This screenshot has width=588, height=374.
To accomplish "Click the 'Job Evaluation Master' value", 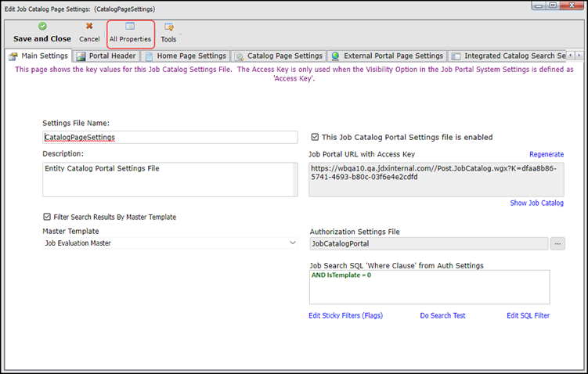I will coord(78,243).
